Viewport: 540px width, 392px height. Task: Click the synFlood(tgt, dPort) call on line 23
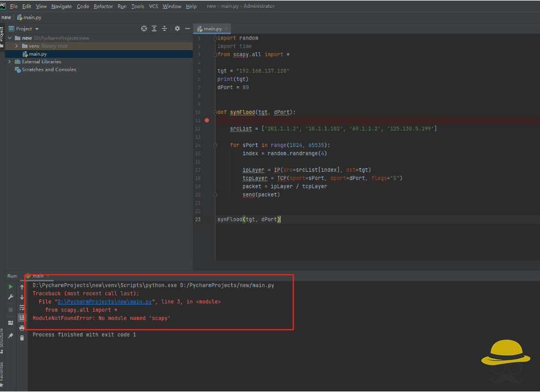[x=249, y=219]
